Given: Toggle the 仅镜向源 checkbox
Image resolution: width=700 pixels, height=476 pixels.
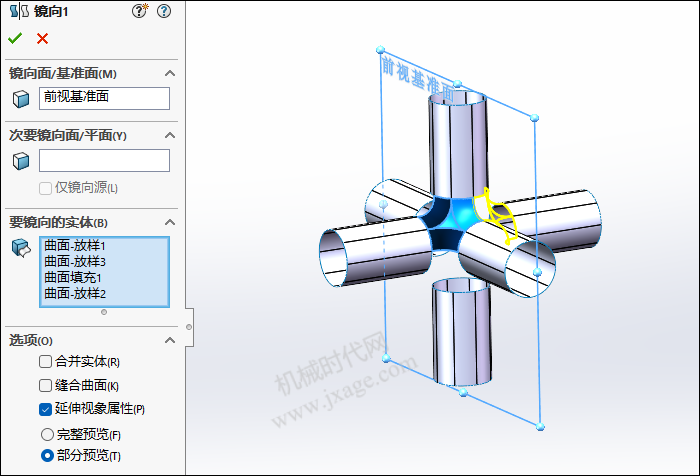Looking at the screenshot, I should (46, 188).
